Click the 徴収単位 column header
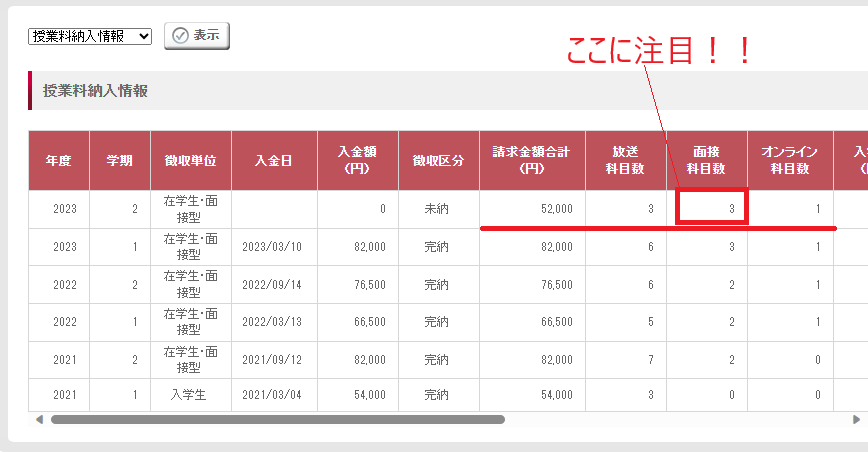The image size is (868, 452). coord(190,160)
